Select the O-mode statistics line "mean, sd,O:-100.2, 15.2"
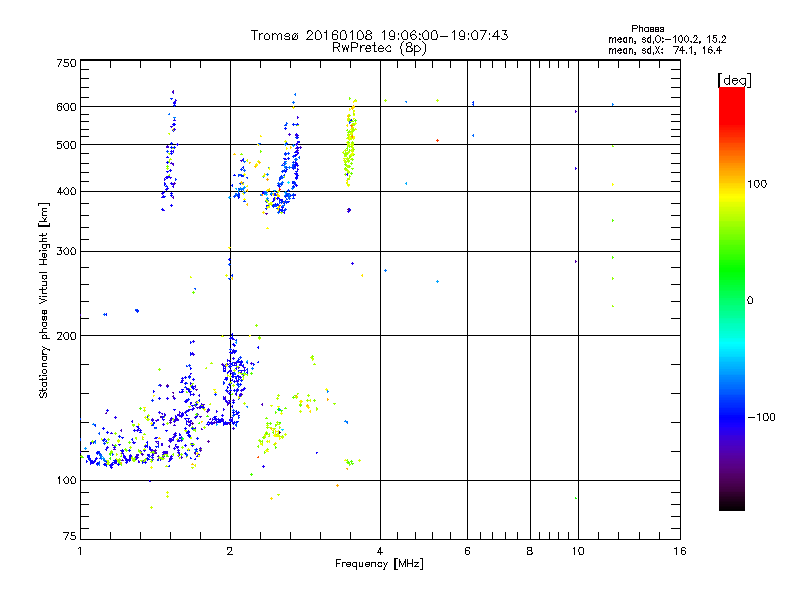 [667, 39]
